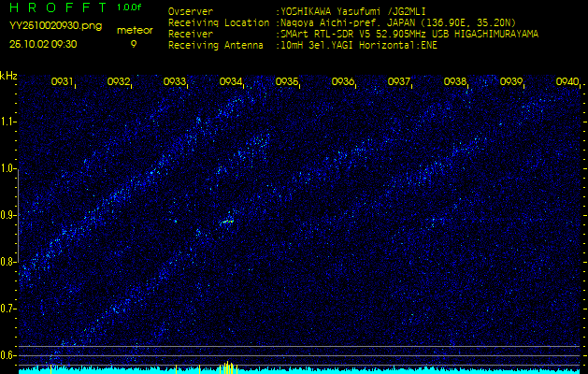This screenshot has width=588, height=374.
Task: Click the HROFFT title text
Action: click(59, 7)
